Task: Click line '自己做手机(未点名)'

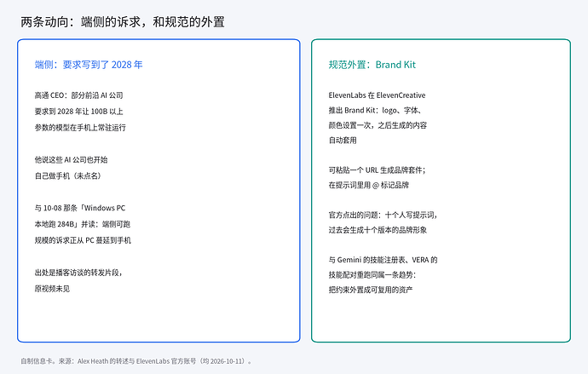Action: pyautogui.click(x=69, y=176)
